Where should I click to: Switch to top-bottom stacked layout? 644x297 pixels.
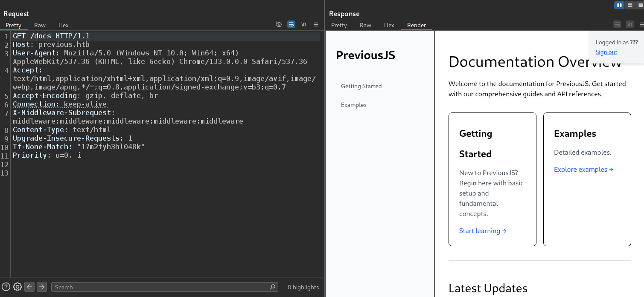click(x=630, y=5)
